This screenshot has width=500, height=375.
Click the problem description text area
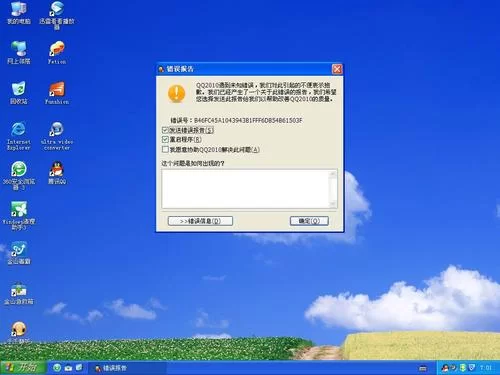tap(246, 189)
